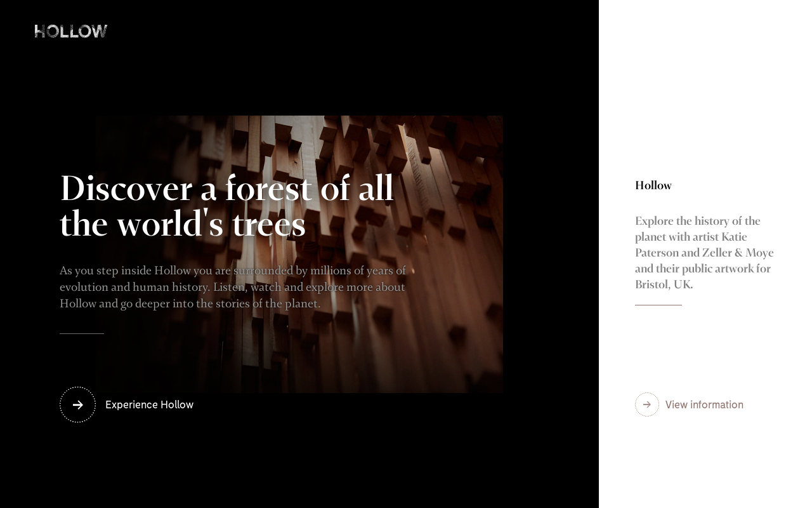Click 'Paterson and Zeller & Moye' in the description

tap(704, 253)
